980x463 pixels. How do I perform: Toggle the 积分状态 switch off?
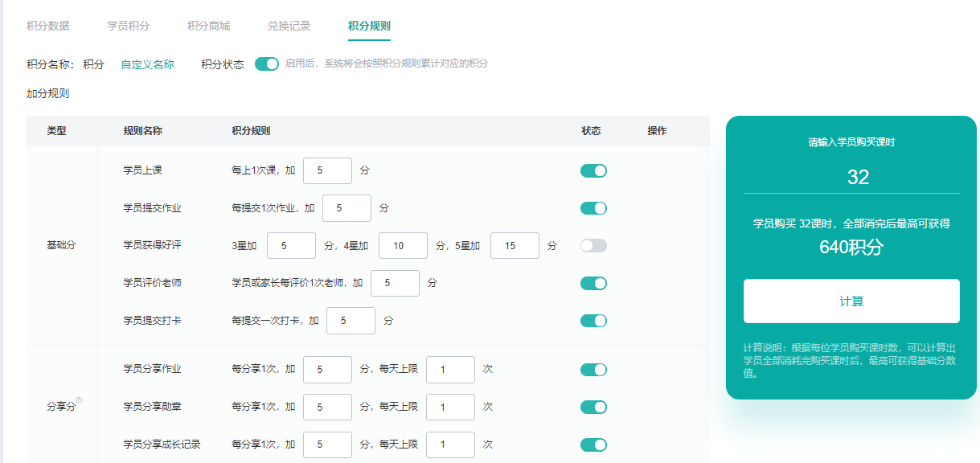tap(266, 63)
